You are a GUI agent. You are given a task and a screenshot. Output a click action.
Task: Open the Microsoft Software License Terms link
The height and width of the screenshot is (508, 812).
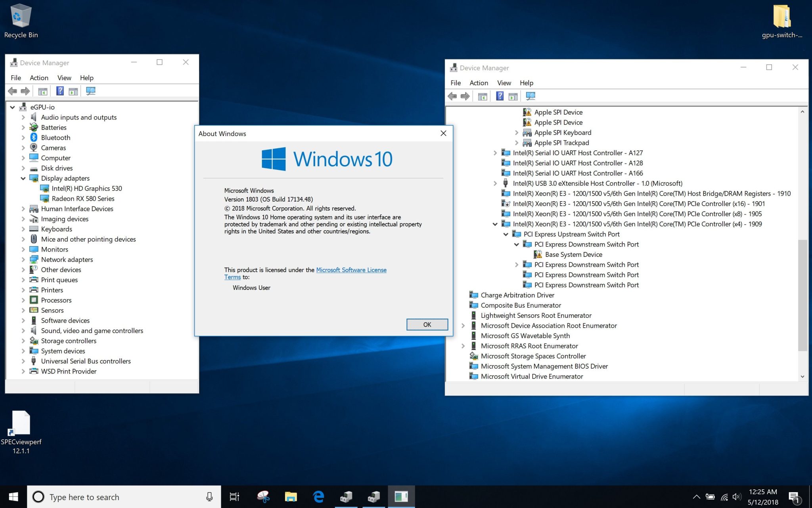tap(351, 270)
